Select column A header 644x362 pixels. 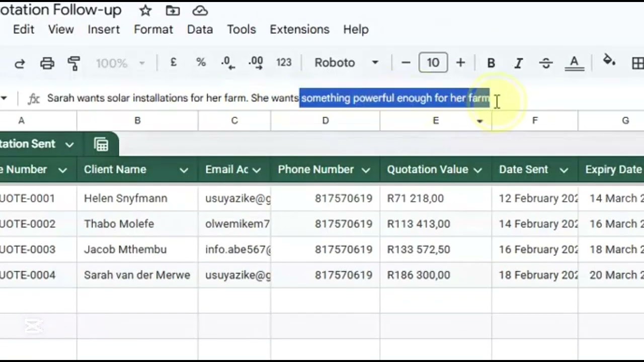21,121
